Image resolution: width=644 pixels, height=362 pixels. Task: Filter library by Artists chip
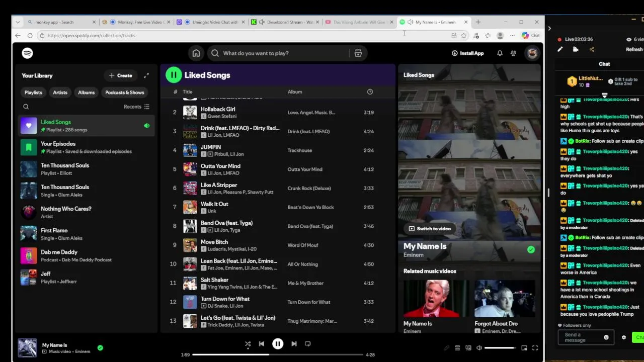pos(60,93)
